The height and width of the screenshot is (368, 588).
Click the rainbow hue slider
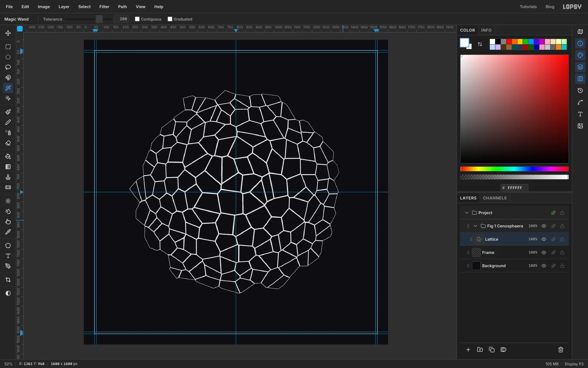coord(514,169)
